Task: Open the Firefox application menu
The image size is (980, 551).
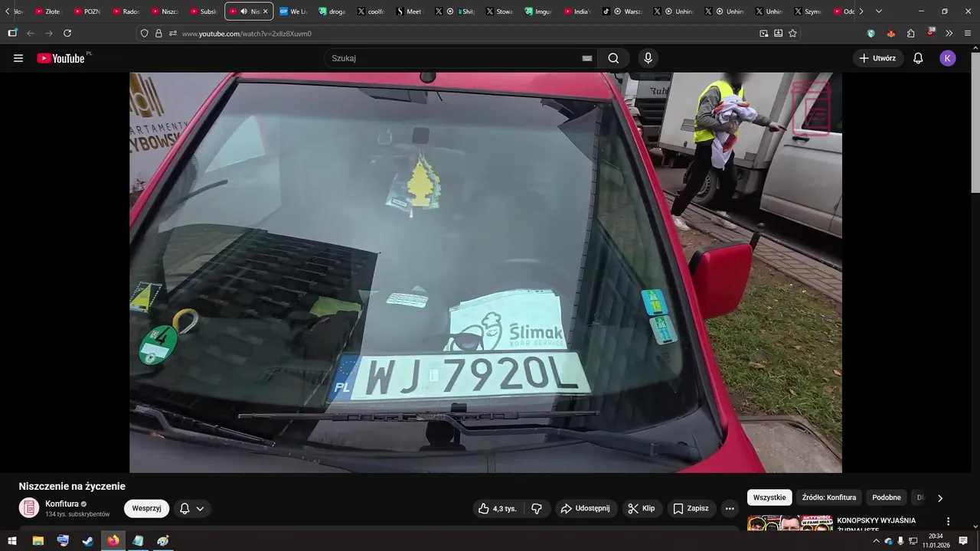Action: [x=968, y=33]
